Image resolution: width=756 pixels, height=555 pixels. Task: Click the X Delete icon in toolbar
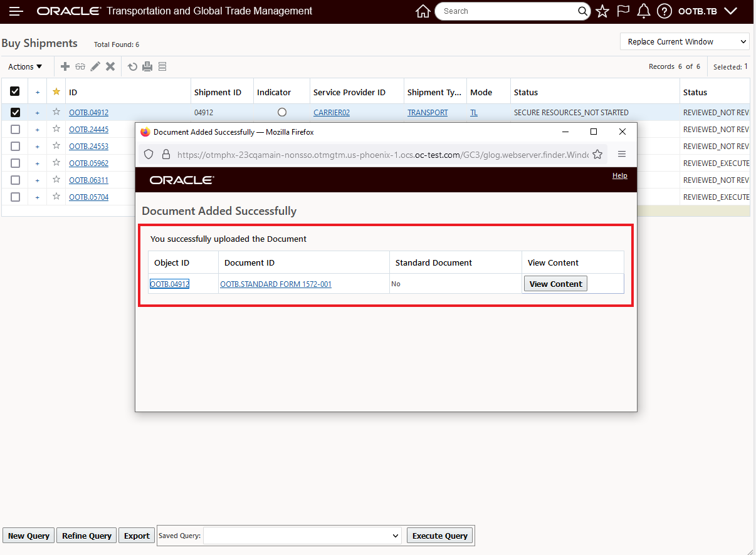point(110,66)
